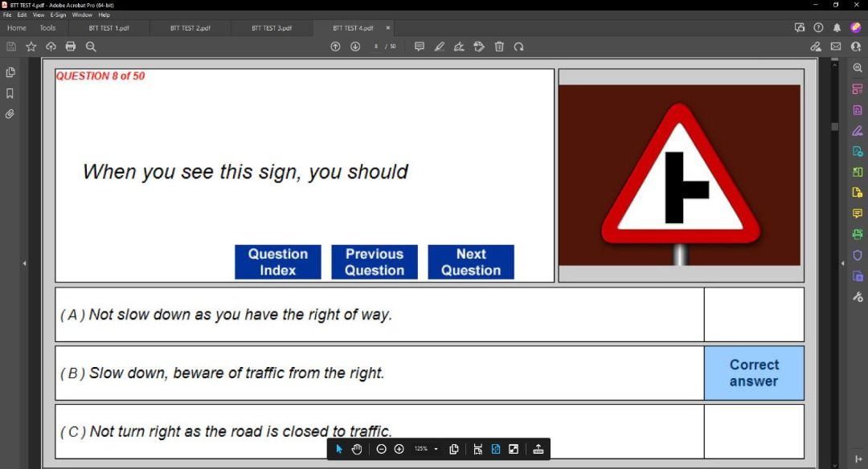This screenshot has height=469, width=868.
Task: Select the Highlight text tool
Action: click(439, 47)
